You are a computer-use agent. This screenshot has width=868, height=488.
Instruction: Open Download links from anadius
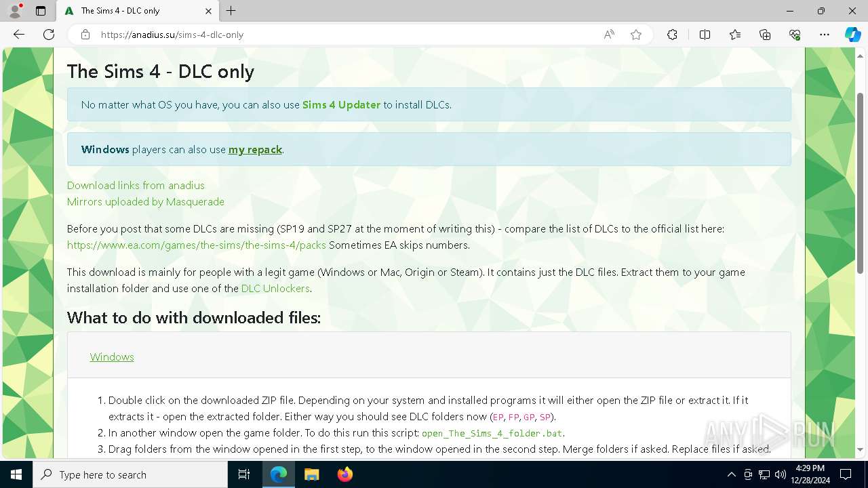136,185
